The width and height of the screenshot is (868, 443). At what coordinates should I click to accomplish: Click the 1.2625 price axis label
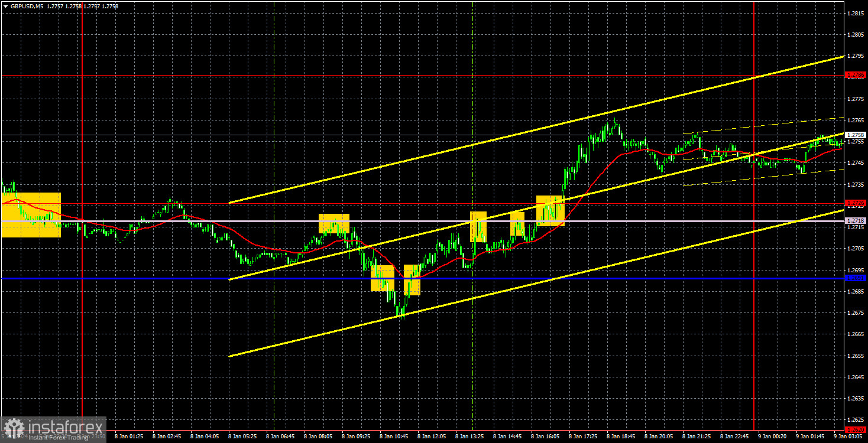click(x=856, y=420)
